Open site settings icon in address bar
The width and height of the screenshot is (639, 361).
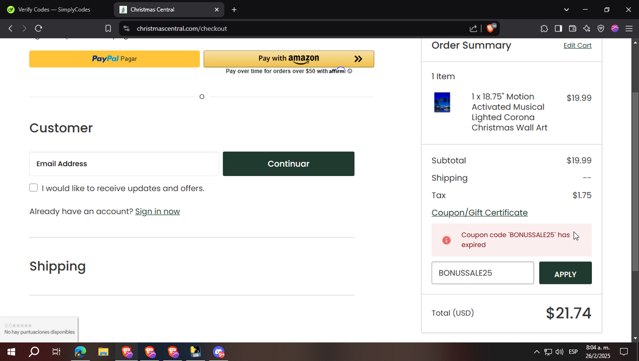point(126,29)
